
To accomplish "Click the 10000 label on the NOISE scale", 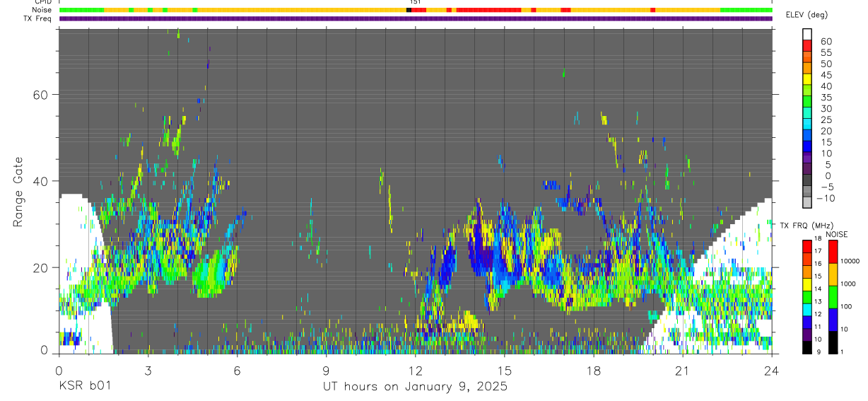I will (x=851, y=261).
